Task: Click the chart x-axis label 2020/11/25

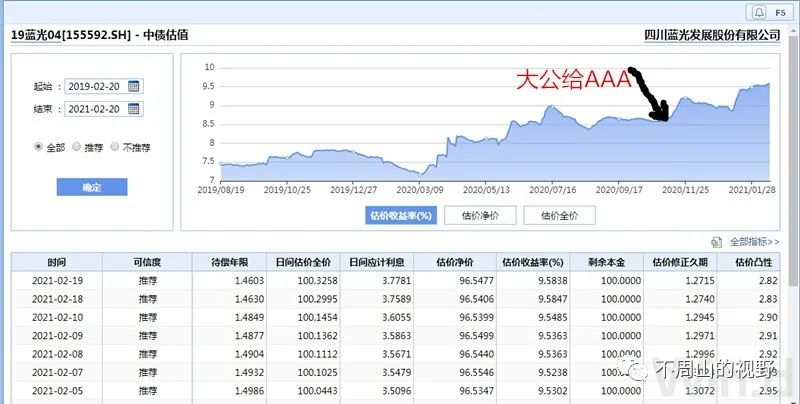Action: click(685, 190)
